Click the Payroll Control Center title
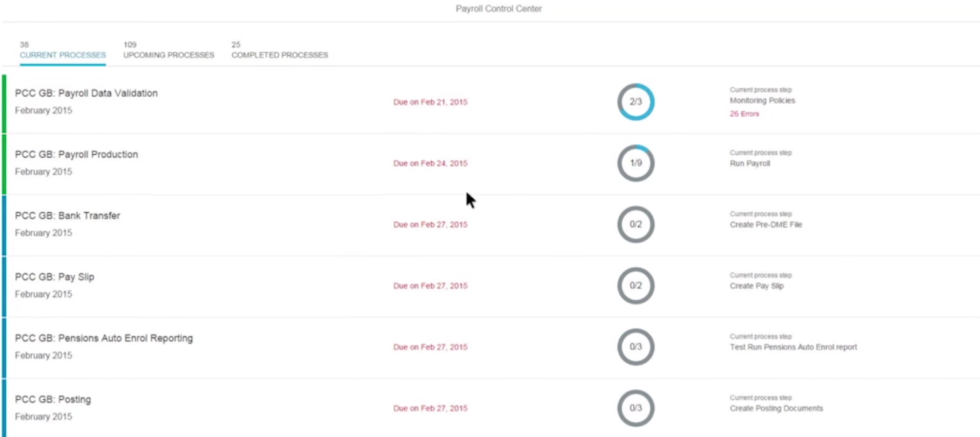This screenshot has height=437, width=980. coord(498,9)
